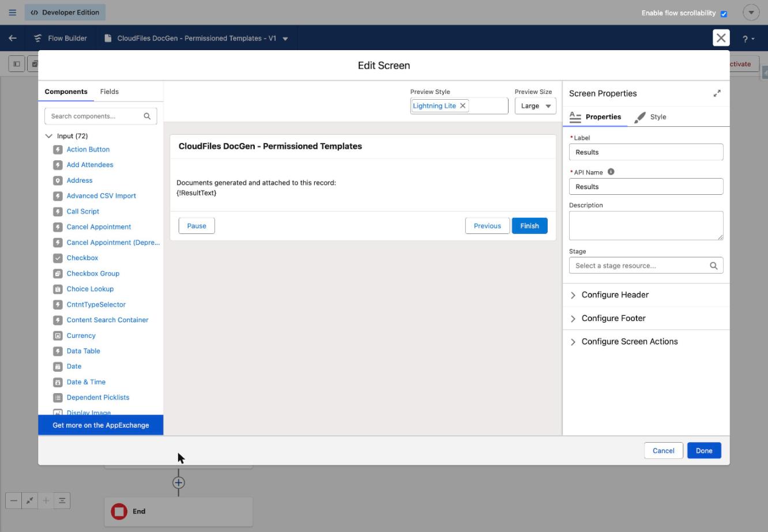The image size is (768, 532).
Task: Click the End node icon
Action: pos(119,511)
